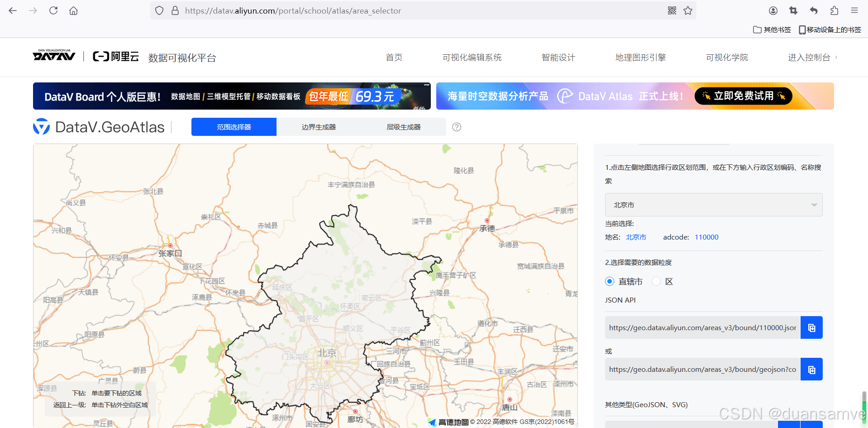The height and width of the screenshot is (428, 868).
Task: Open the browser account profile icon
Action: (x=773, y=10)
